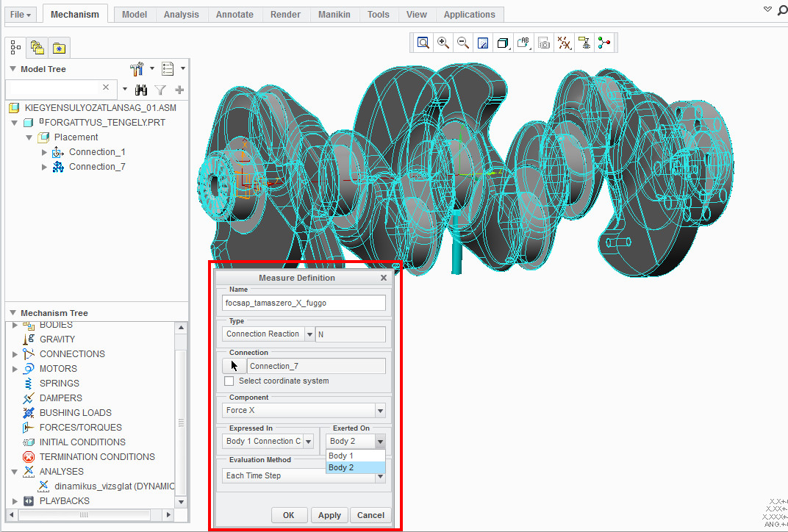Screen dimensions: 788x532
Task: Click the tree filter funnel icon
Action: [x=160, y=90]
